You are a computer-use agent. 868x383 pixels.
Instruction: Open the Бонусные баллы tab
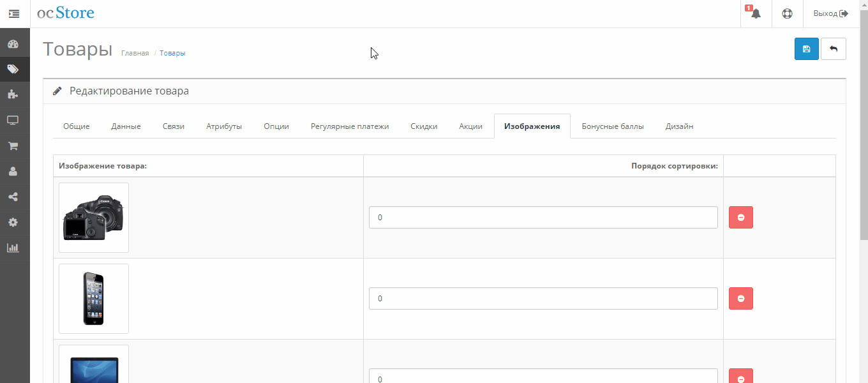(x=612, y=126)
